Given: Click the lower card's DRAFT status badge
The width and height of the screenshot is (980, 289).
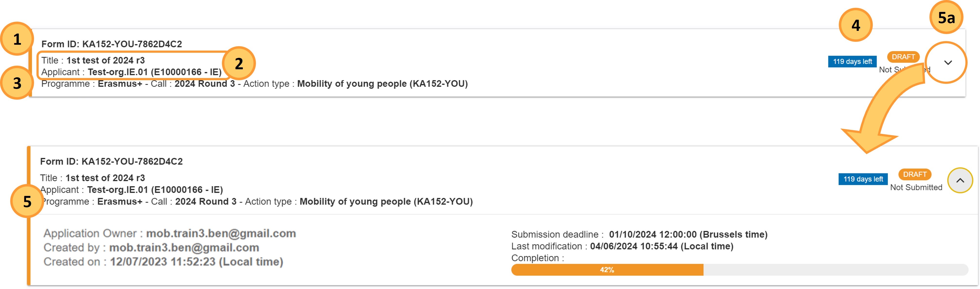Looking at the screenshot, I should [915, 174].
